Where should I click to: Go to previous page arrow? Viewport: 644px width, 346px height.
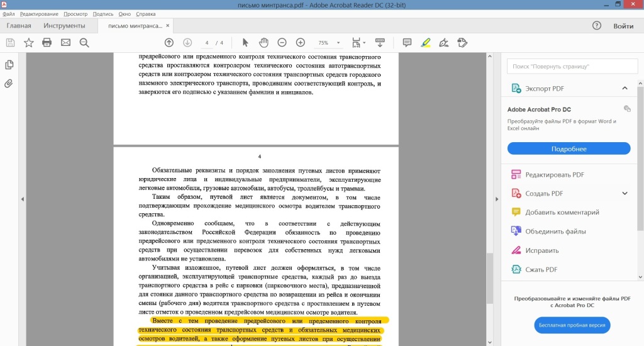[169, 43]
